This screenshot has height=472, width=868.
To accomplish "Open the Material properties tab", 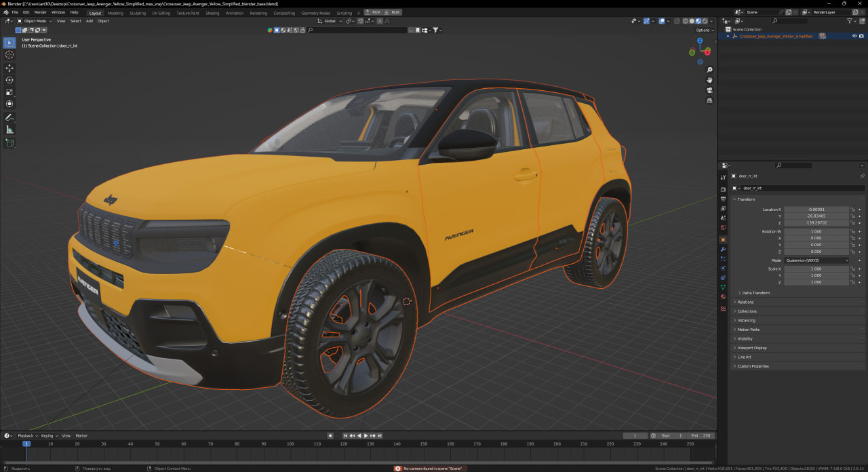I will 723,296.
